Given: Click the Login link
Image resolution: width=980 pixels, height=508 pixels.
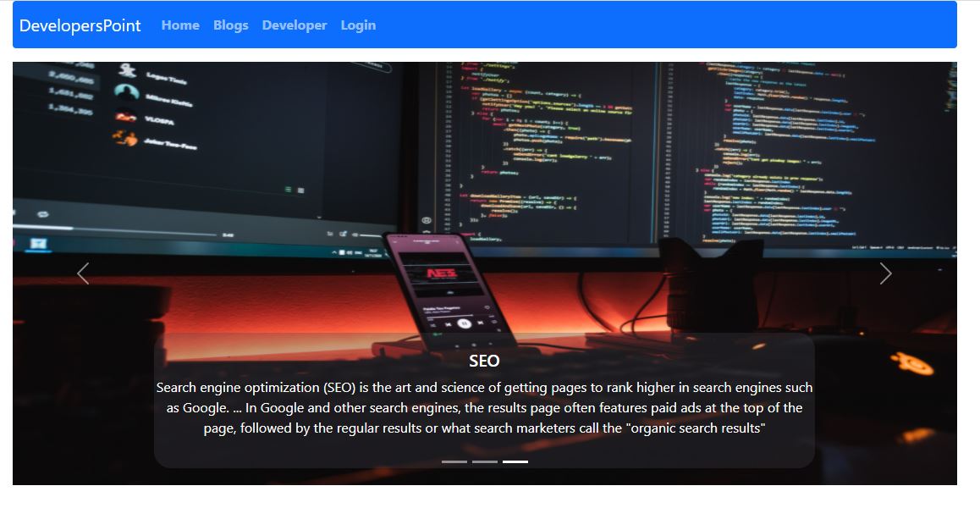Looking at the screenshot, I should click(358, 25).
